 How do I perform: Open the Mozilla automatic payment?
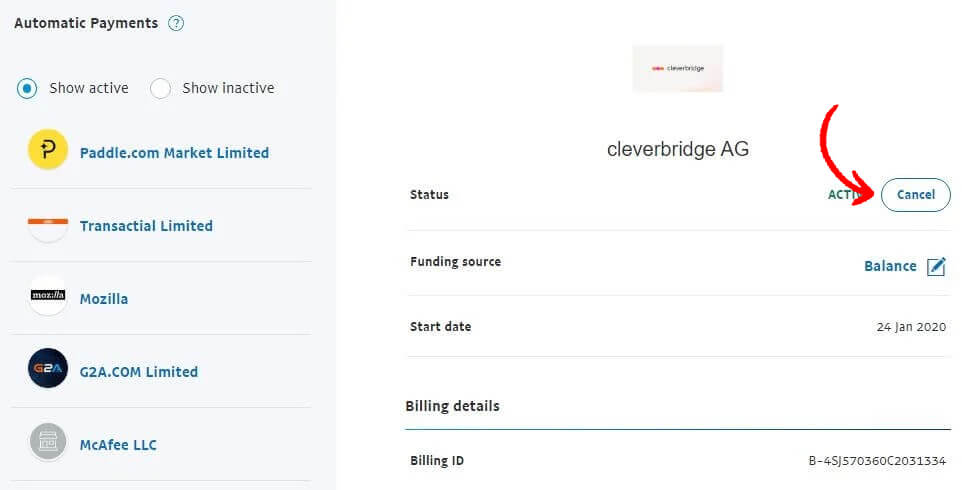tap(104, 299)
